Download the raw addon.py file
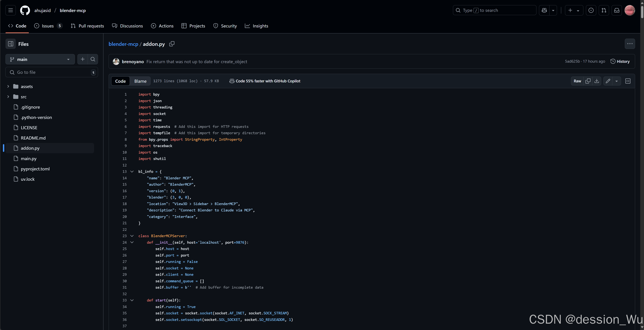 pos(597,81)
